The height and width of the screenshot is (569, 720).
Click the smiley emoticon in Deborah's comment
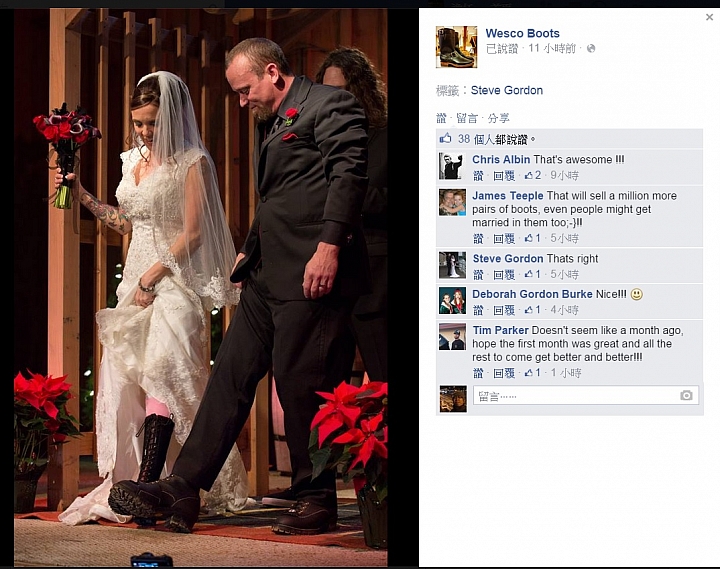coord(636,294)
